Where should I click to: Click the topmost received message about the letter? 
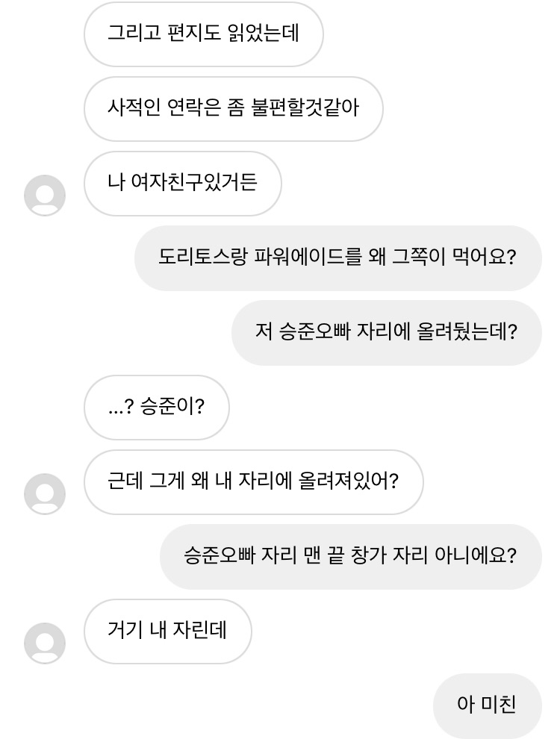203,34
